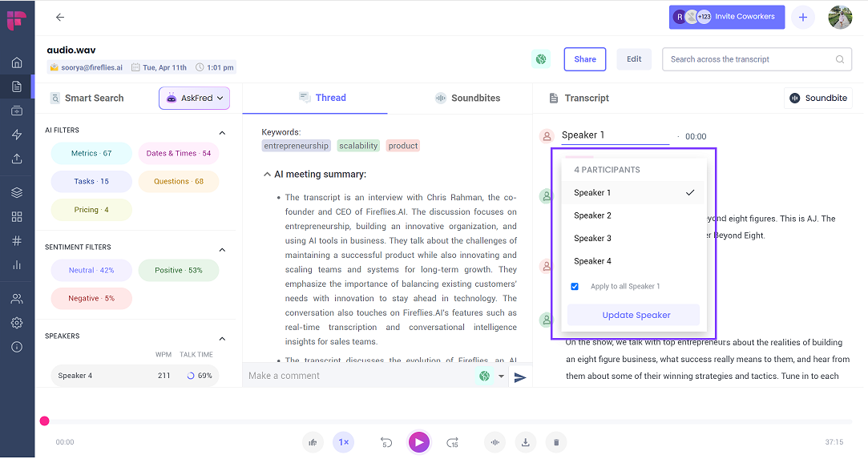This screenshot has width=868, height=459.
Task: Click the thumbs up icon in player
Action: coord(313,442)
